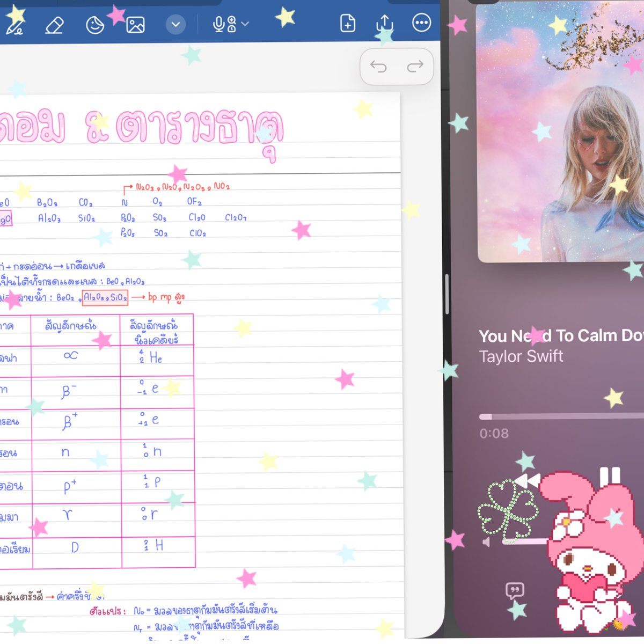
Task: Choose the insert image tool
Action: [x=135, y=25]
